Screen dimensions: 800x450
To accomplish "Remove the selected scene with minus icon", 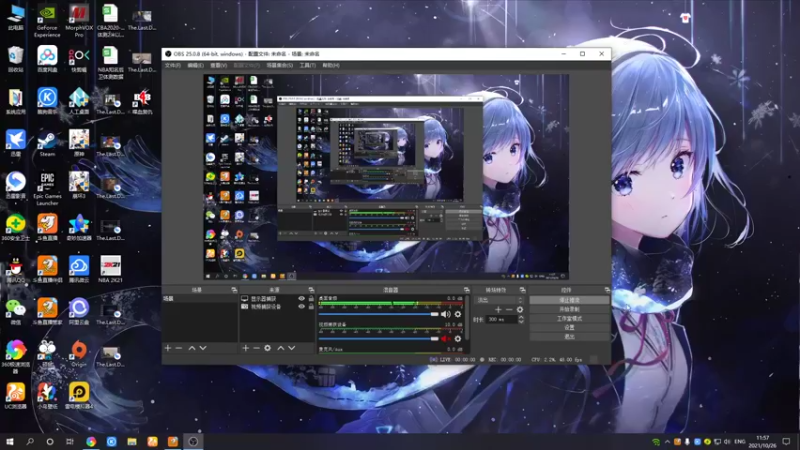I will pyautogui.click(x=179, y=348).
